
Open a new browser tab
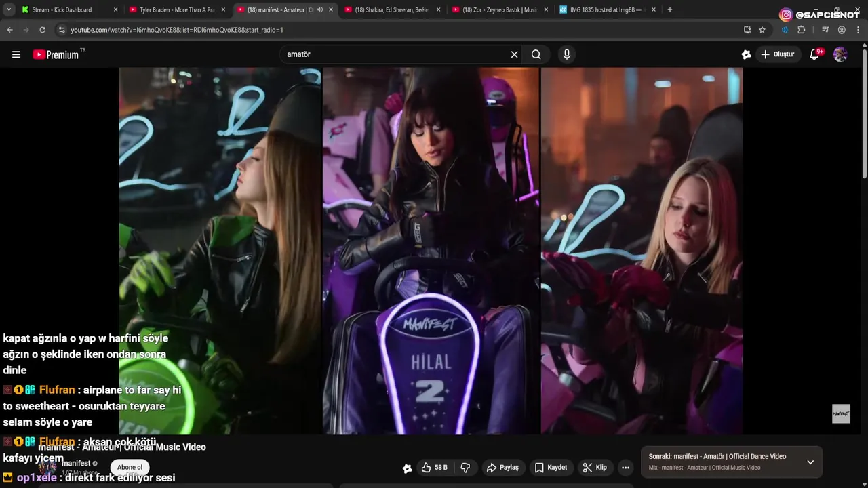(670, 9)
